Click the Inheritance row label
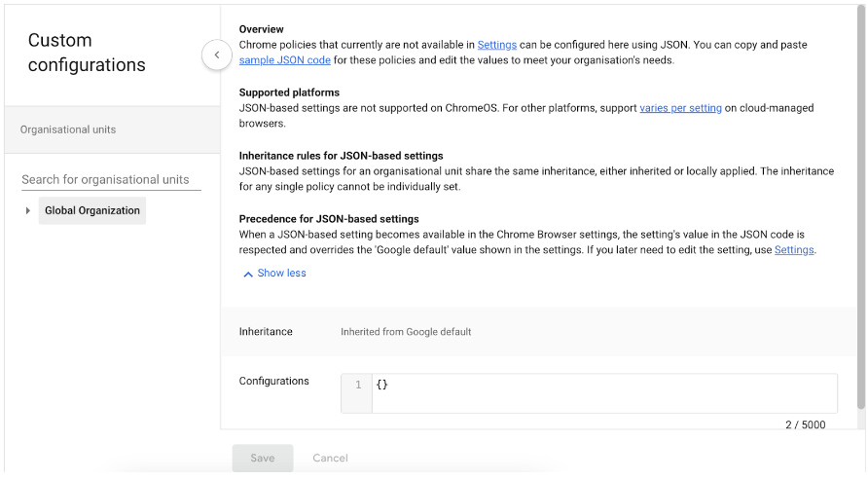This screenshot has height=479, width=868. click(x=266, y=332)
